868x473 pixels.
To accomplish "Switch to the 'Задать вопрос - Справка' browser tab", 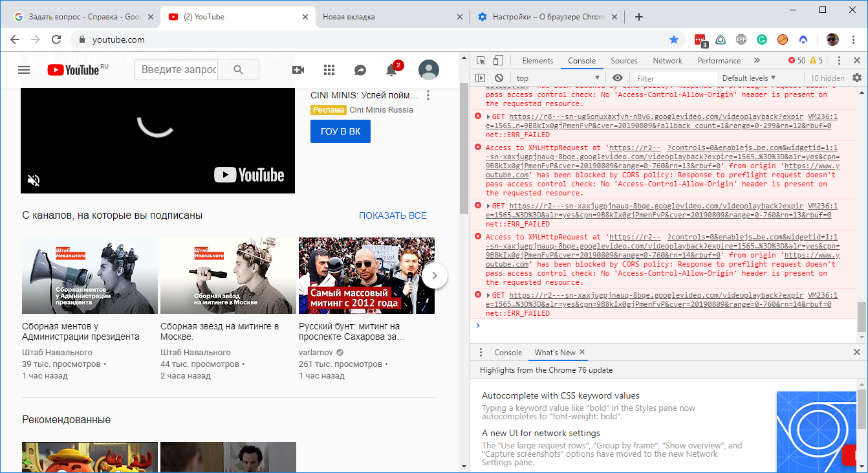I will click(84, 17).
